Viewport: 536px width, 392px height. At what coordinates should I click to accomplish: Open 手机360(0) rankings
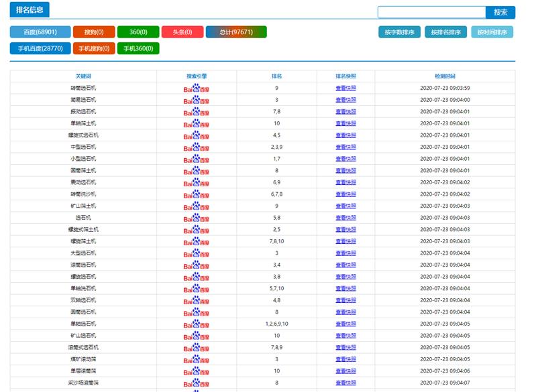(x=138, y=48)
